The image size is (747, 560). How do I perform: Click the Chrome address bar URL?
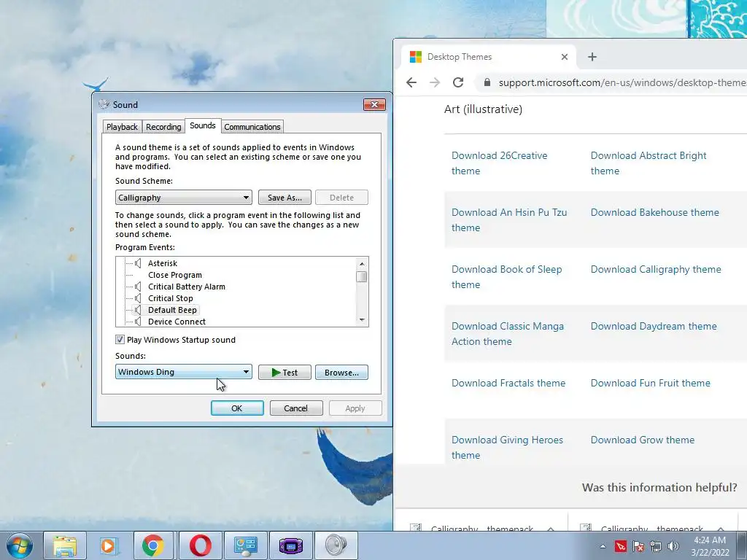tap(622, 82)
